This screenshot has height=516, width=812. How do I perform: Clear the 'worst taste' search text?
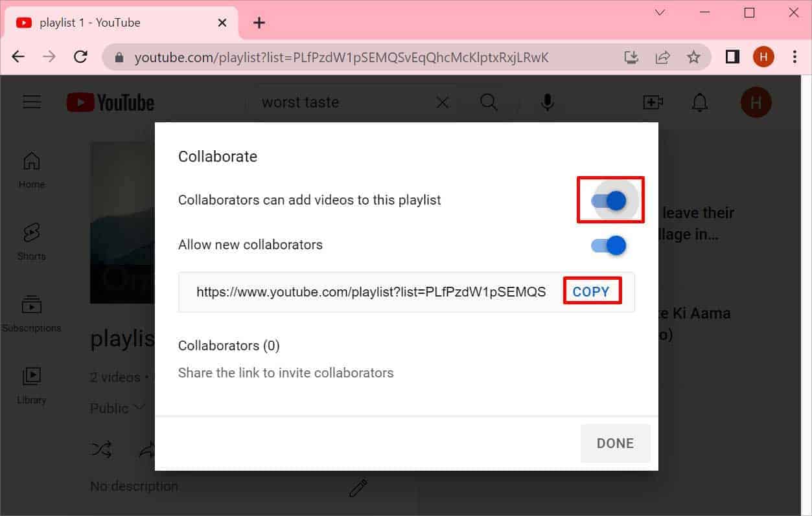pyautogui.click(x=443, y=102)
